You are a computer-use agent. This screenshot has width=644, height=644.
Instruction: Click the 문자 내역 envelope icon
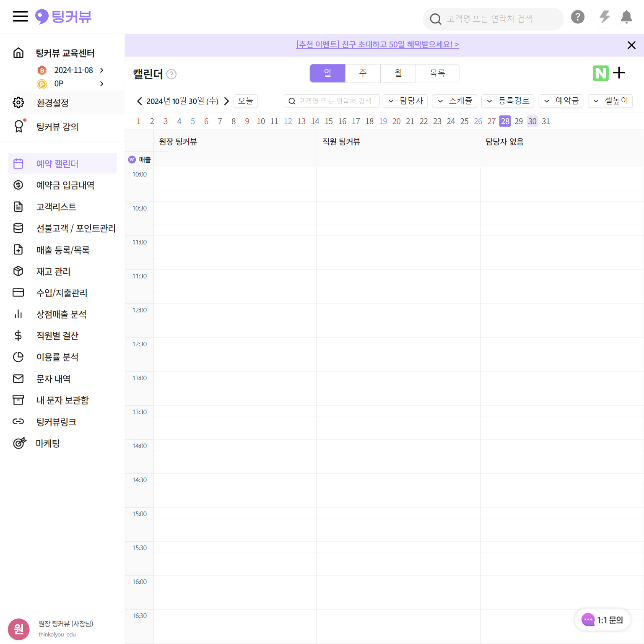pos(18,379)
